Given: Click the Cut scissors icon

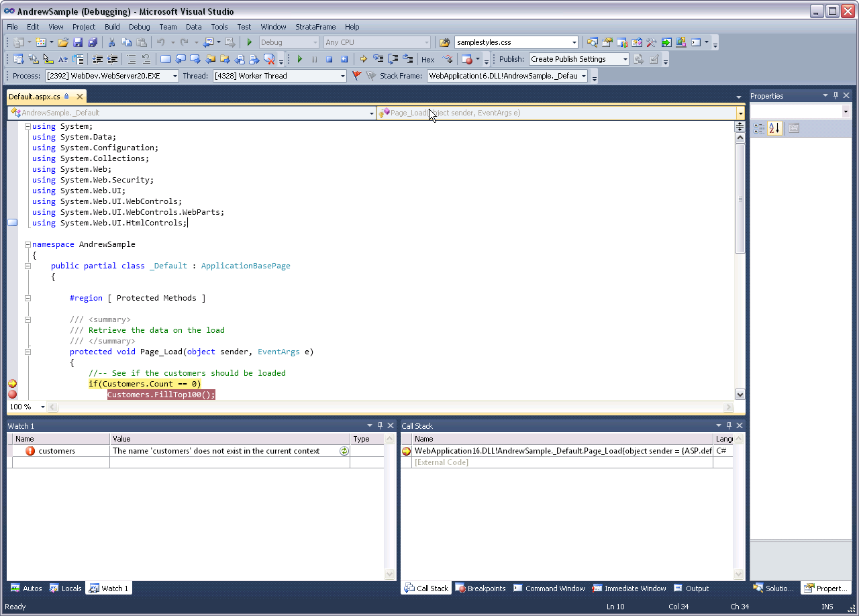Looking at the screenshot, I should click(111, 42).
